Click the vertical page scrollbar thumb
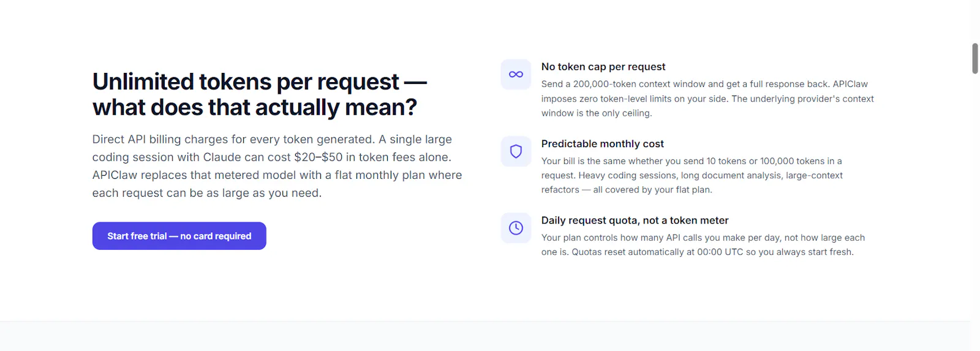The height and width of the screenshot is (351, 980). tap(975, 58)
